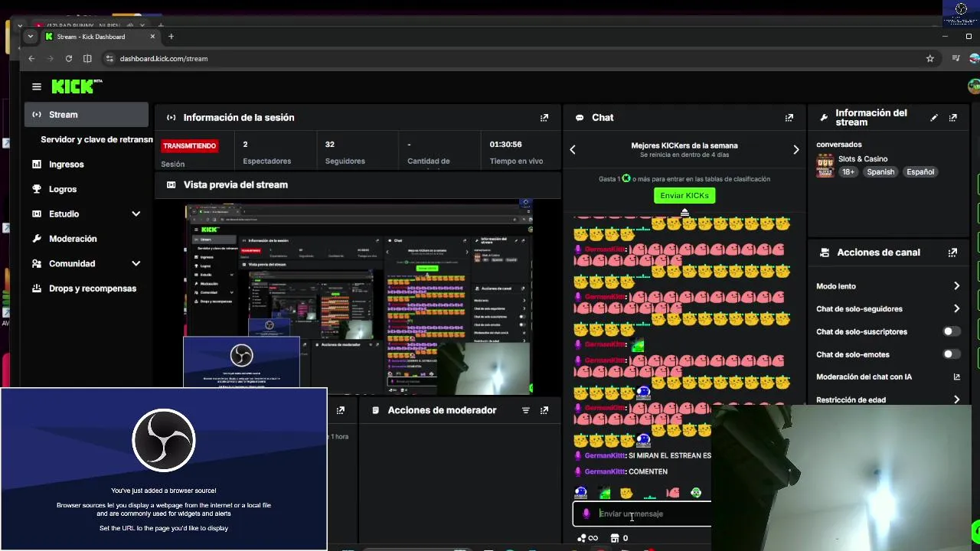Open a new browser tab
This screenshot has height=551, width=980.
coord(171,37)
